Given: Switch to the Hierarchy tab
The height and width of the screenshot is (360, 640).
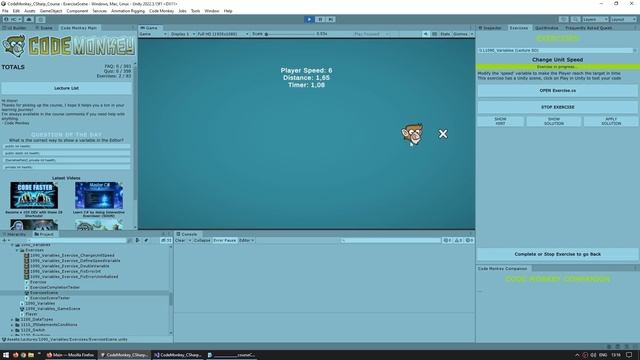Looking at the screenshot, I should click(15, 234).
